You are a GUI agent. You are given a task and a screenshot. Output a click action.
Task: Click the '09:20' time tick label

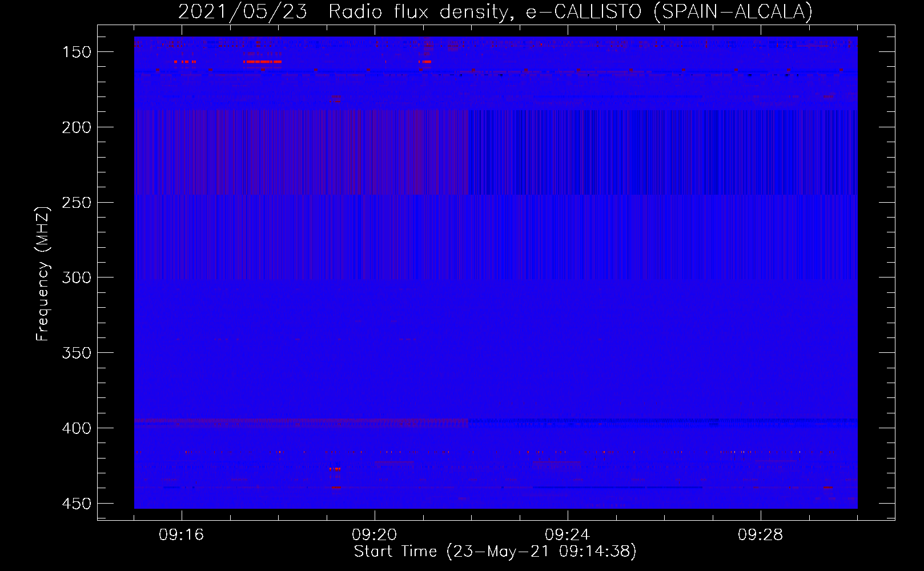tap(375, 535)
